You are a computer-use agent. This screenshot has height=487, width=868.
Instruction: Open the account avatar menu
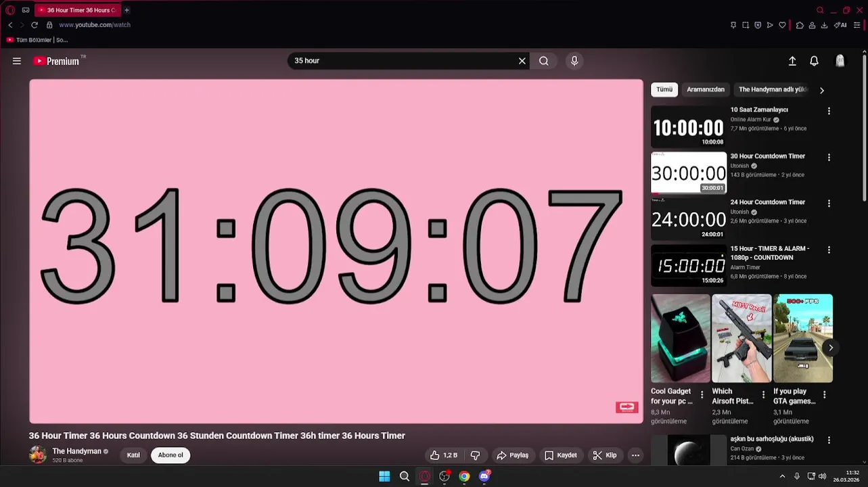tap(840, 61)
